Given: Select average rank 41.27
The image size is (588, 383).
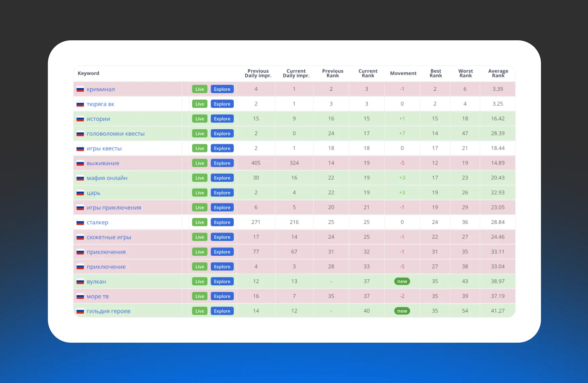Looking at the screenshot, I should pyautogui.click(x=498, y=311).
